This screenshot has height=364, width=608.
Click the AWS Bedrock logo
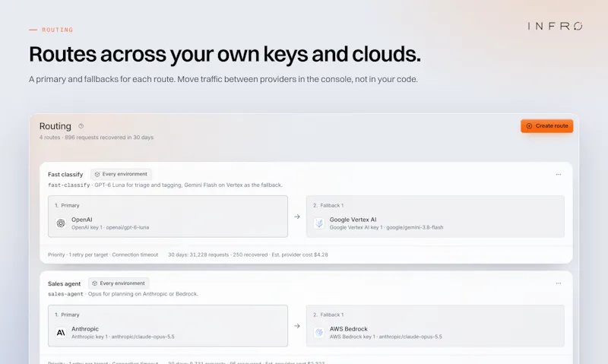[x=319, y=332]
